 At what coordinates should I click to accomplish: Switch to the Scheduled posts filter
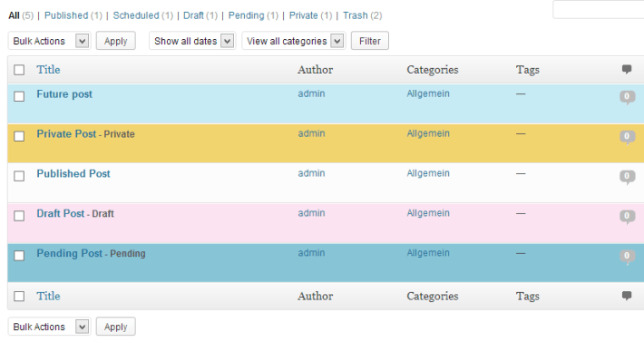136,15
